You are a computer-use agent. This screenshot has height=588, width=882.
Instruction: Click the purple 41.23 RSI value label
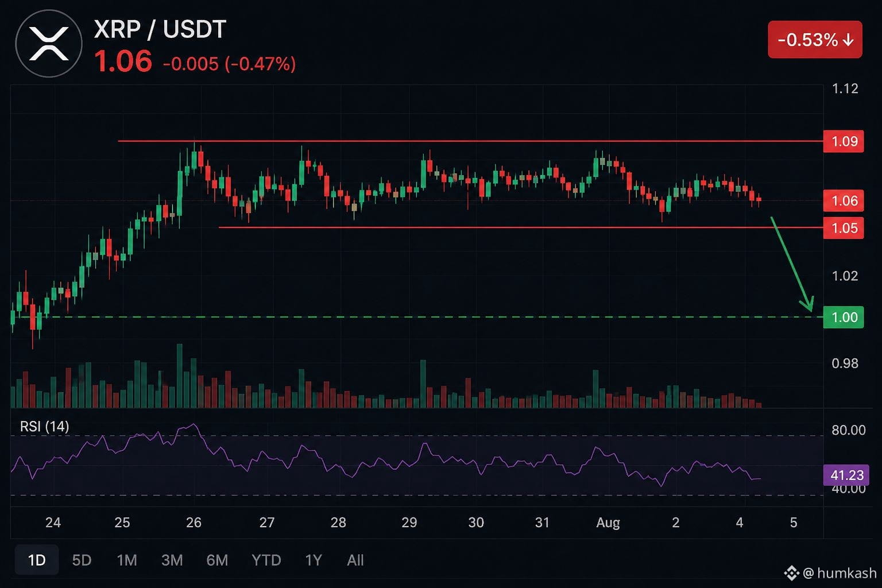pyautogui.click(x=846, y=475)
